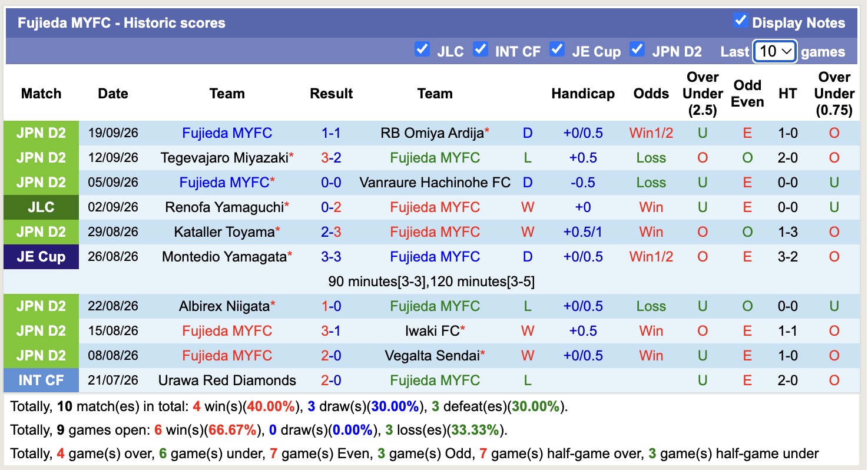The image size is (868, 470).
Task: Select Vegalta Sendai team link
Action: 432,356
